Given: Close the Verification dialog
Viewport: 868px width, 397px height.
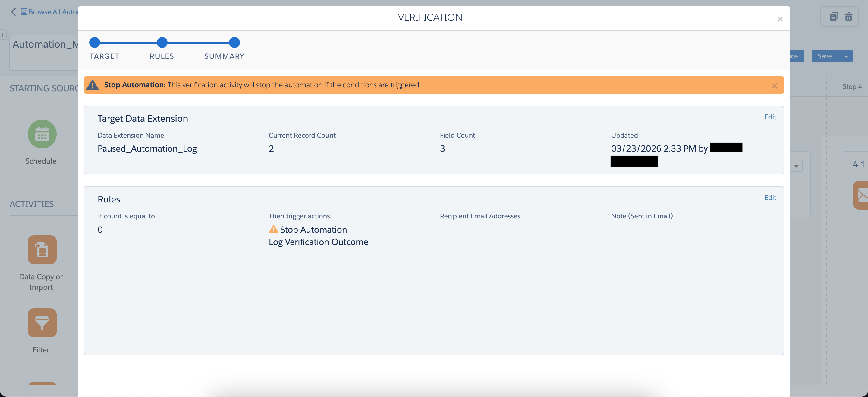Looking at the screenshot, I should pyautogui.click(x=780, y=19).
